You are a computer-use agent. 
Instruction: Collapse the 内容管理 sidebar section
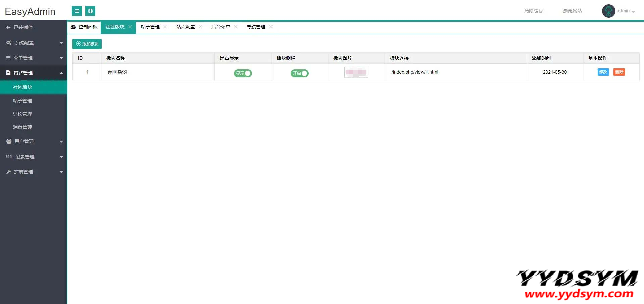click(x=34, y=73)
